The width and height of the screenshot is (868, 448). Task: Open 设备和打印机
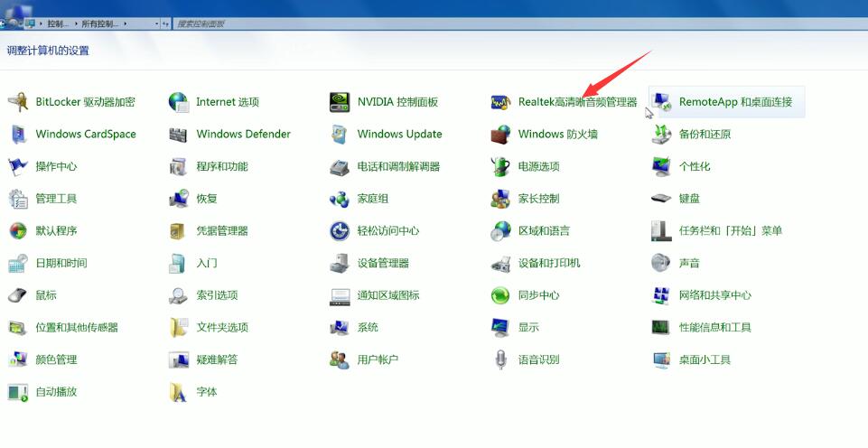coord(536,263)
